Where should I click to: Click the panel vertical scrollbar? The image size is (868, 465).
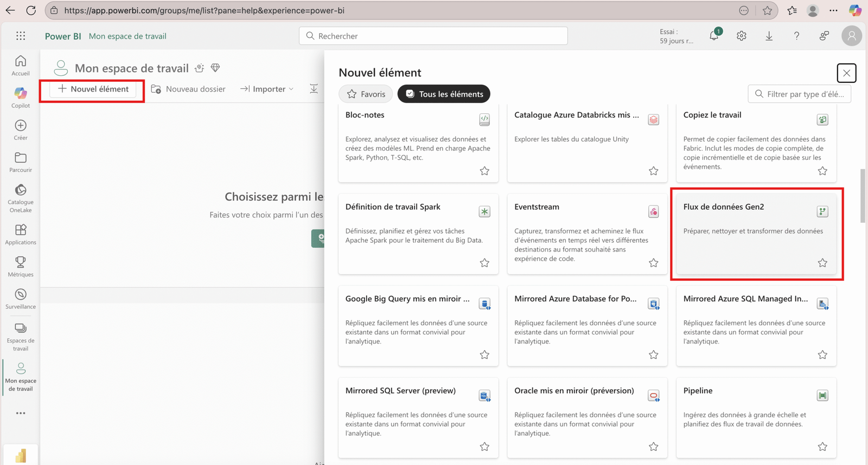863,196
